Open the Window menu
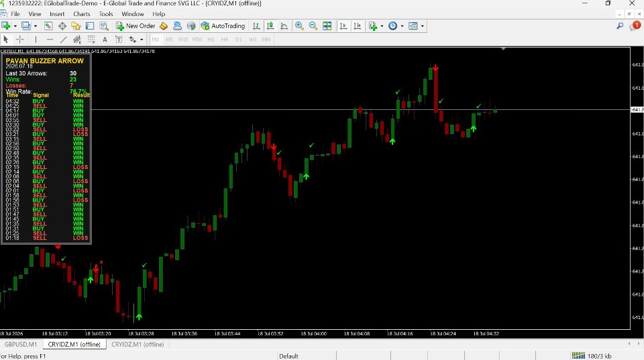The image size is (644, 360). pyautogui.click(x=133, y=14)
